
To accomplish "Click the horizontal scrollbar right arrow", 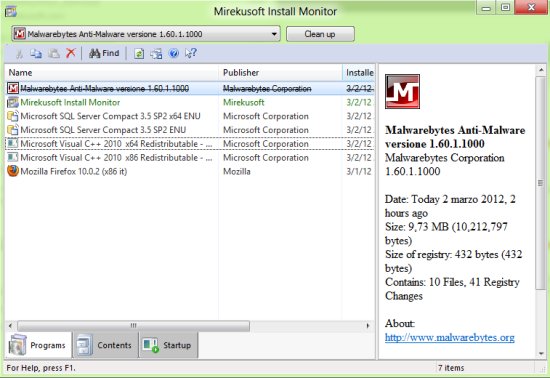I will 368,326.
